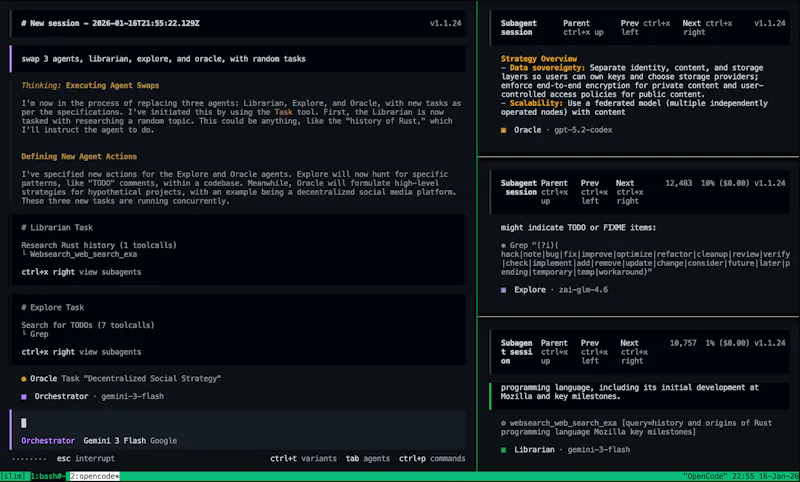Screen dimensions: 800x482
Task: Click the "OpenCode" title in tmux status bar
Action: 704,476
